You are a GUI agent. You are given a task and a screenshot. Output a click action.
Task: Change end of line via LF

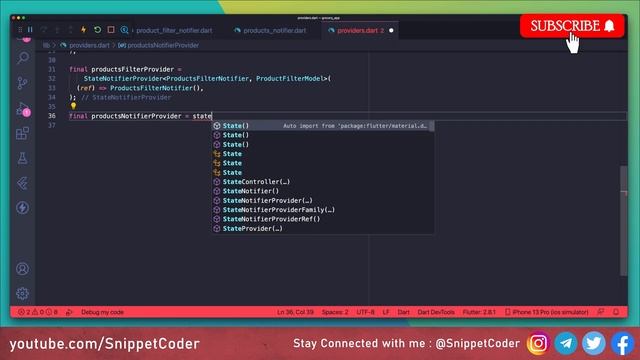pos(386,312)
